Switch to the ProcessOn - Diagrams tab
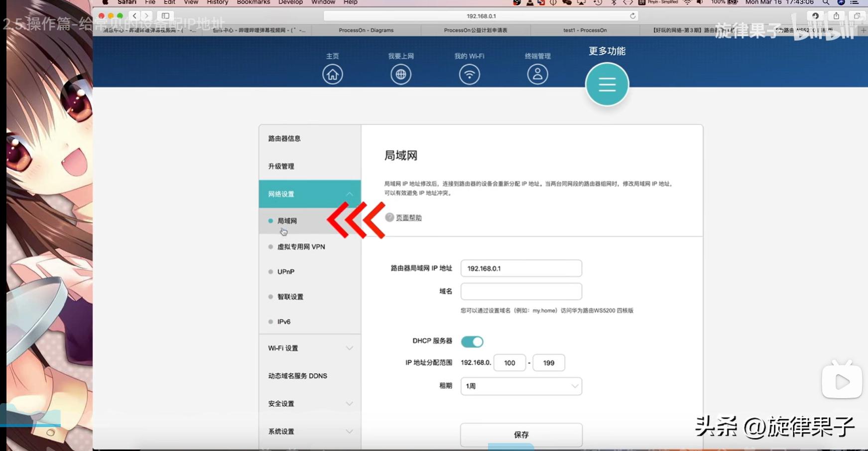This screenshot has width=868, height=451. point(366,30)
